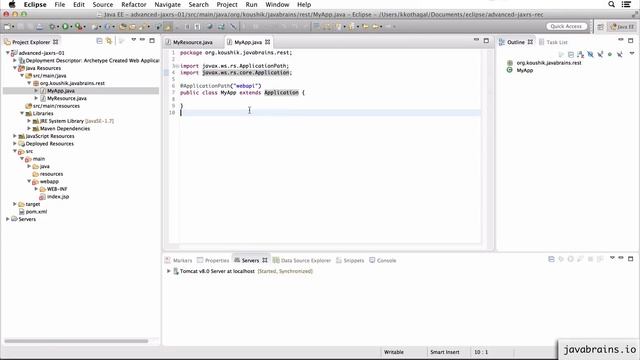This screenshot has width=640, height=360.
Task: Collapse all in Project Explorer
Action: pos(99,41)
